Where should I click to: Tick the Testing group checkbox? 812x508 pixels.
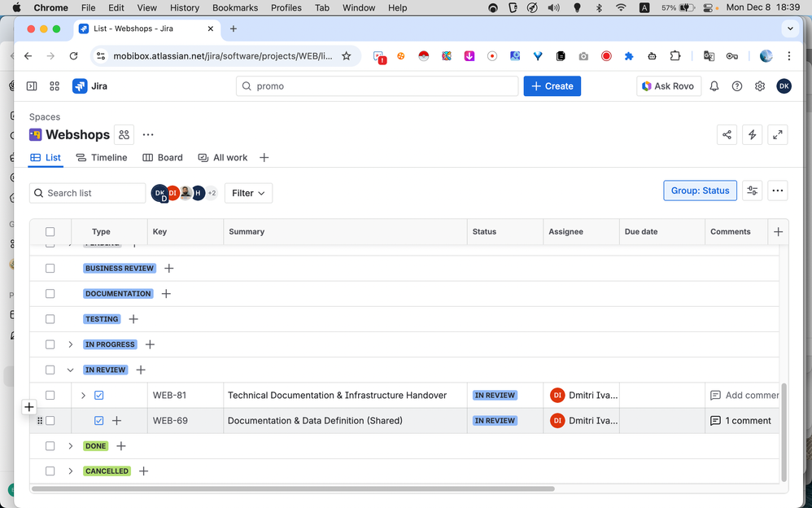point(50,319)
